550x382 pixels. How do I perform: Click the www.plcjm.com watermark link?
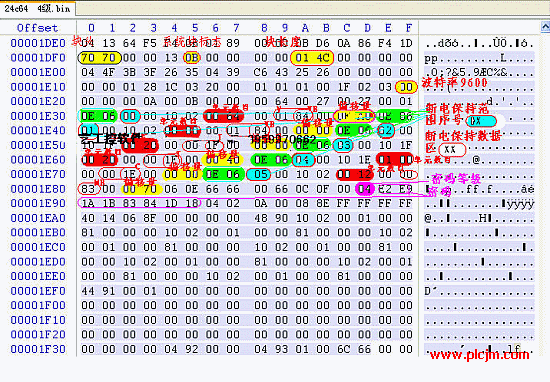point(479,355)
